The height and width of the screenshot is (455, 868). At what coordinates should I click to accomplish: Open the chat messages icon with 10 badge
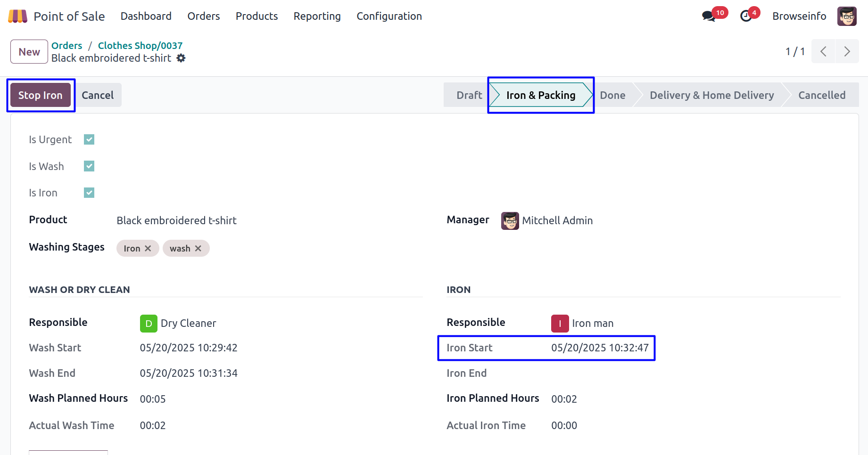(708, 16)
